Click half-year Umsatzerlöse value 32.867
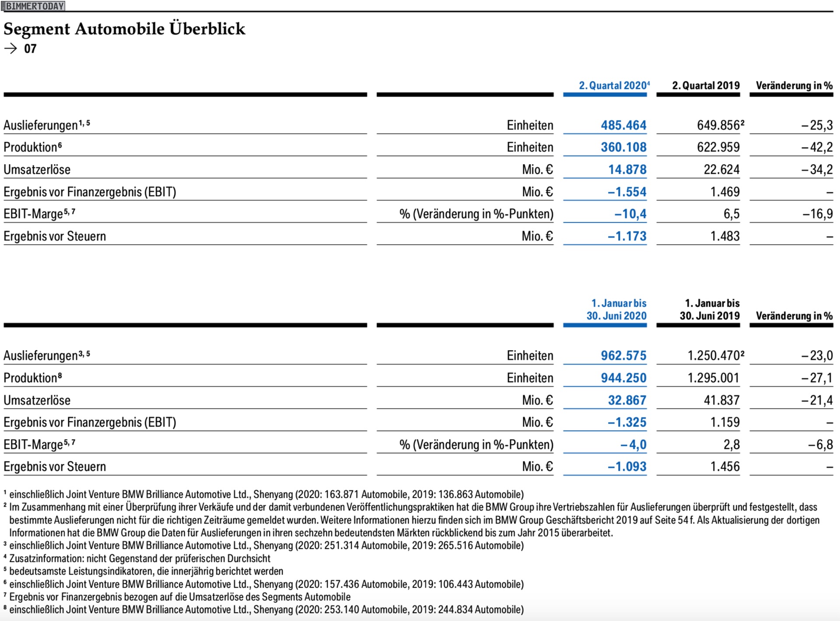This screenshot has width=840, height=621. (627, 400)
